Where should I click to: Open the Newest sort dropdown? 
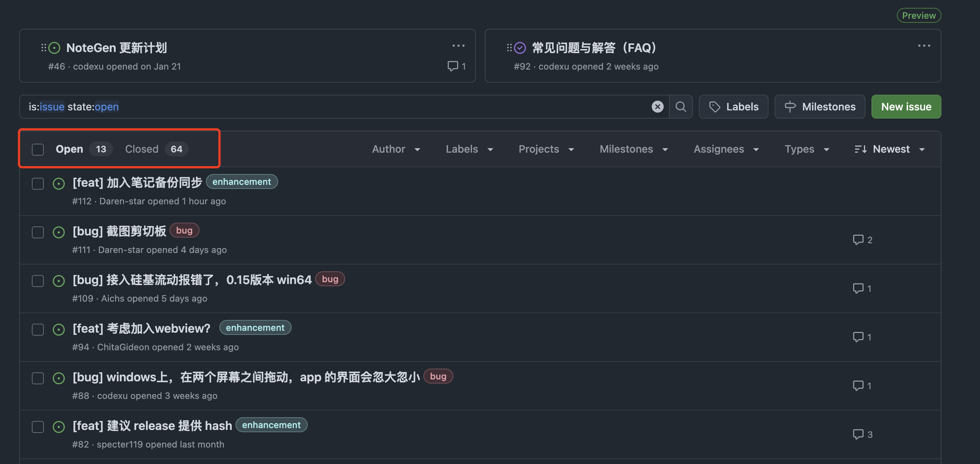pos(889,149)
